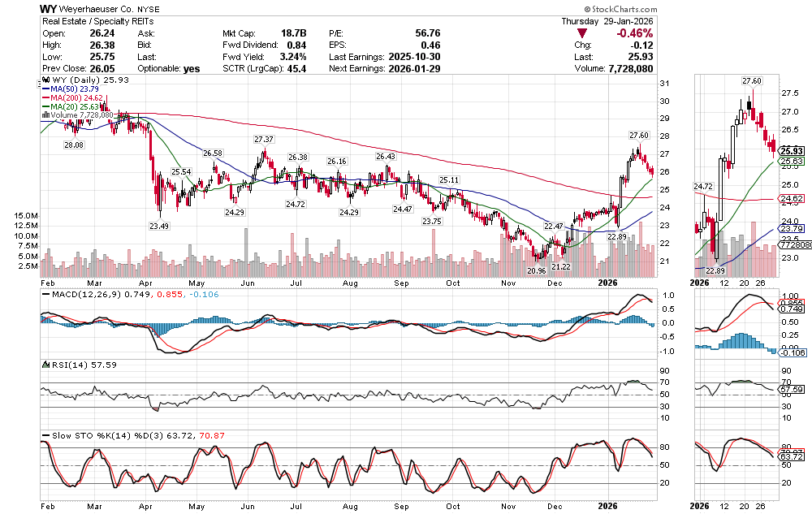Viewport: 812px width, 514px height.
Task: Click the -0.46% percent change value
Action: (x=637, y=33)
